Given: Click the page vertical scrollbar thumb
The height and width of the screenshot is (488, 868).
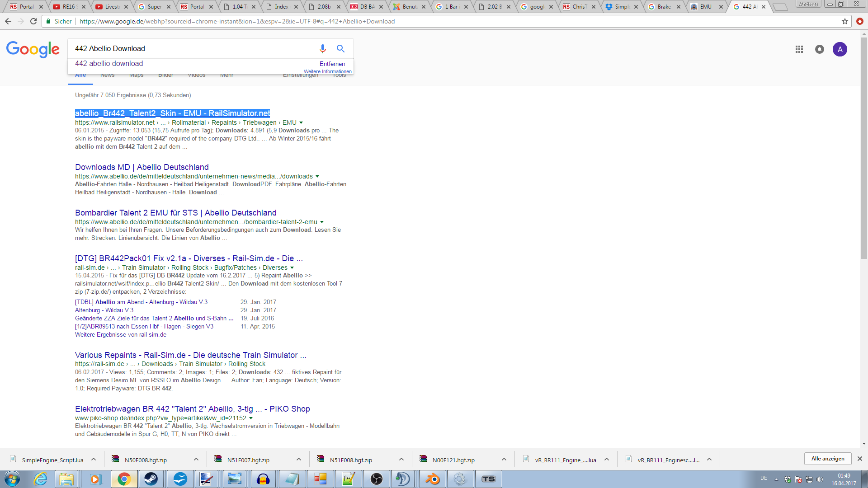Looking at the screenshot, I should tap(864, 149).
